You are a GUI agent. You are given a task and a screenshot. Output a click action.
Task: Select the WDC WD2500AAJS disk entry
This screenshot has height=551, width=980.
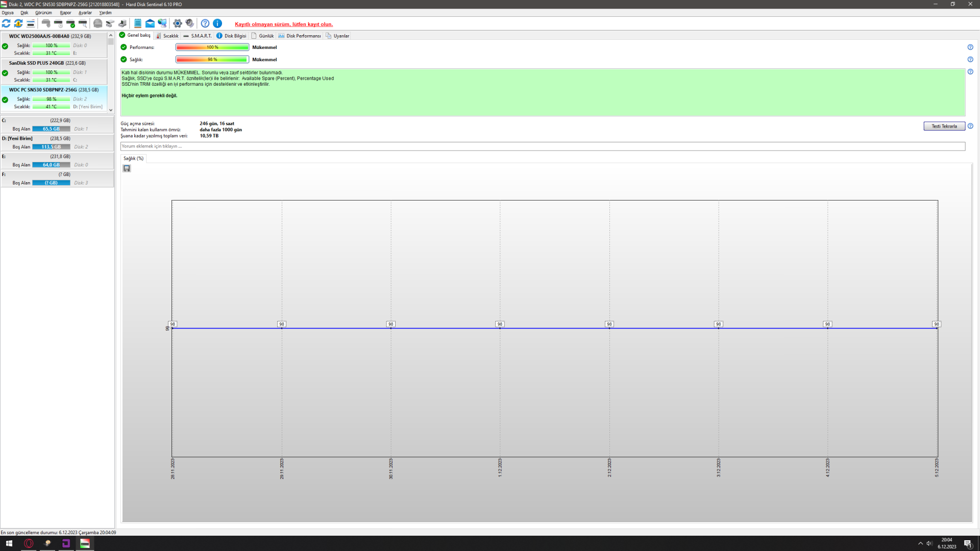[x=50, y=36]
